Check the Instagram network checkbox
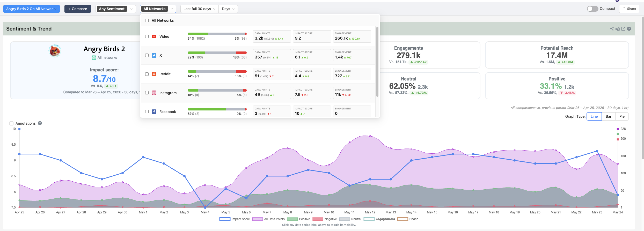The image size is (644, 231). (147, 93)
